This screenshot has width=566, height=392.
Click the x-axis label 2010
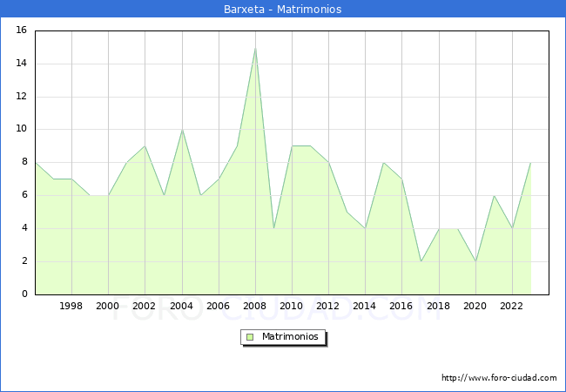click(x=292, y=306)
